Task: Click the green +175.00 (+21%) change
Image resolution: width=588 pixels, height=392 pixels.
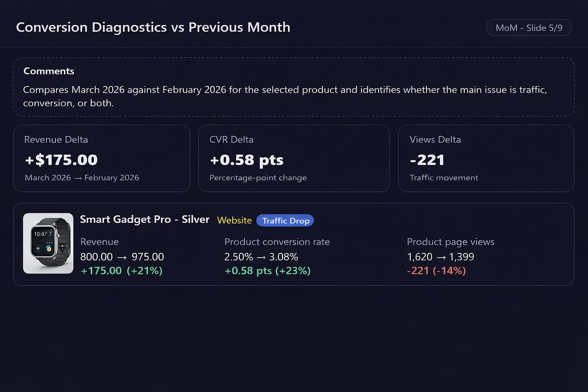Action: coord(122,271)
